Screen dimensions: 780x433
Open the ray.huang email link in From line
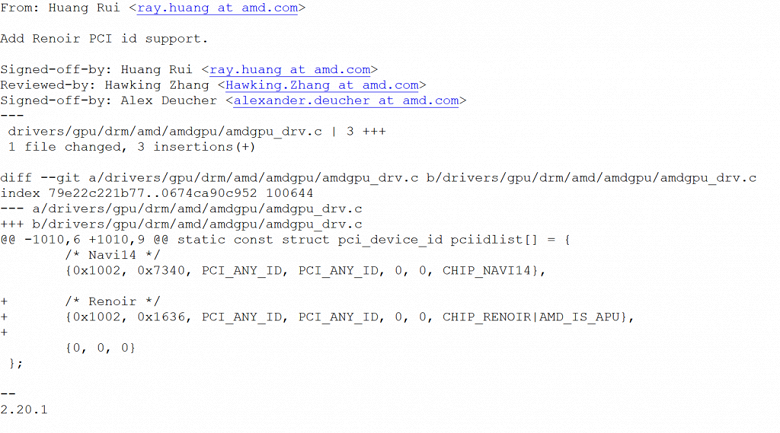click(x=217, y=8)
